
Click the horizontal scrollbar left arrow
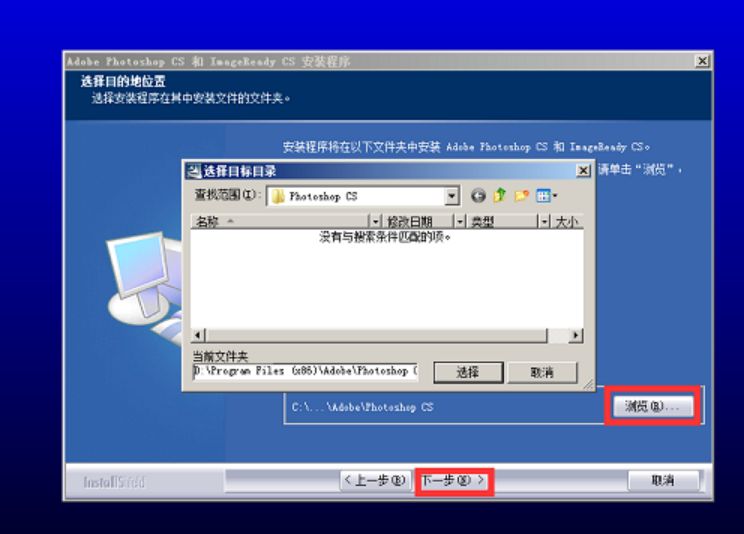[x=198, y=335]
